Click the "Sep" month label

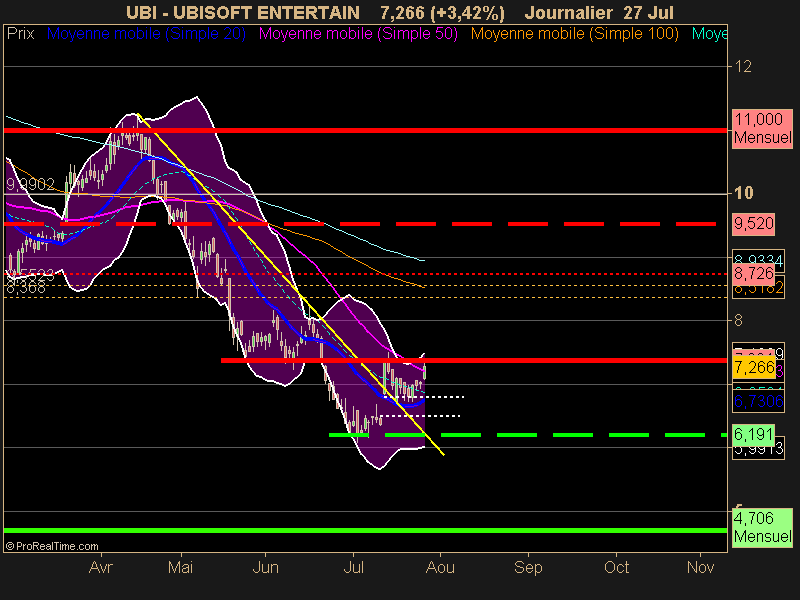[528, 567]
